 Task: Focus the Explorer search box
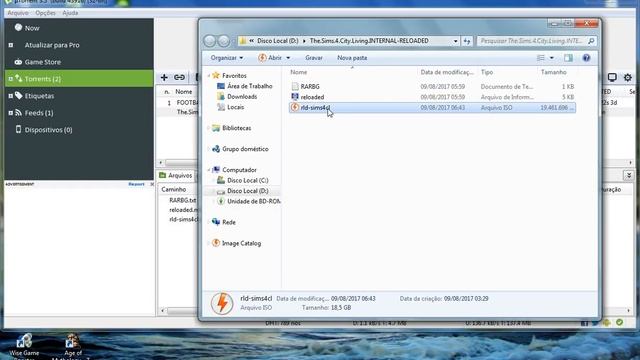[x=536, y=41]
